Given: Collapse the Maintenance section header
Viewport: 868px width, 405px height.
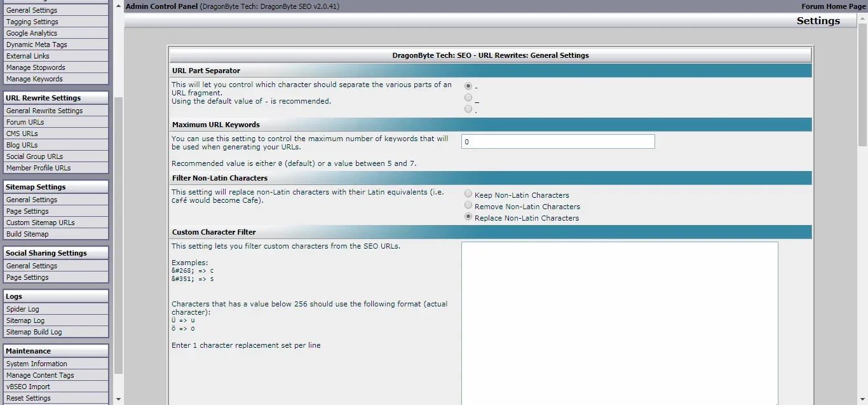Looking at the screenshot, I should (55, 351).
